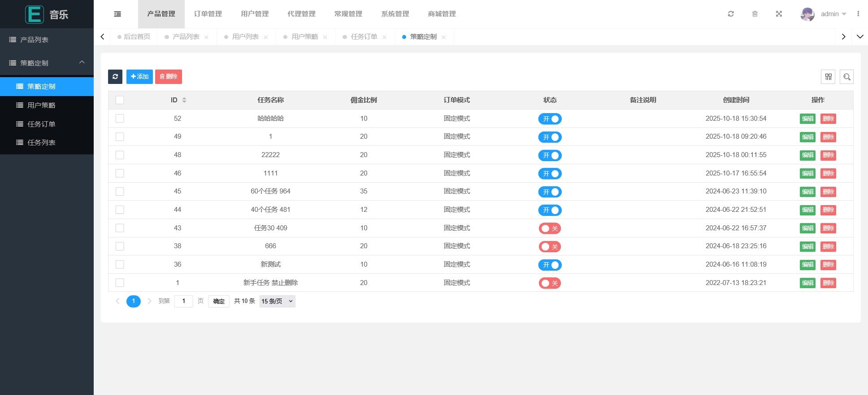Open the admin user dropdown

829,14
